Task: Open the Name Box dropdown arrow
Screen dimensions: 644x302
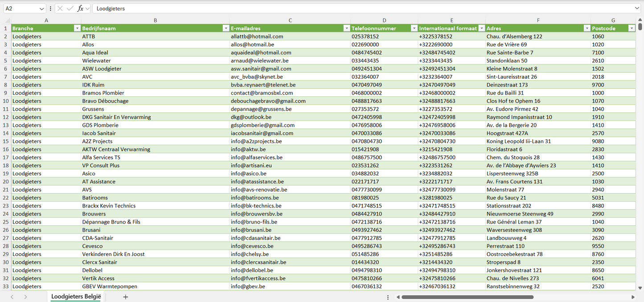Action: point(41,8)
